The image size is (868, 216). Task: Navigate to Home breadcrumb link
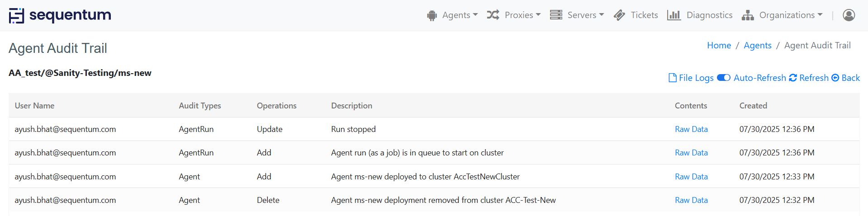(x=719, y=45)
